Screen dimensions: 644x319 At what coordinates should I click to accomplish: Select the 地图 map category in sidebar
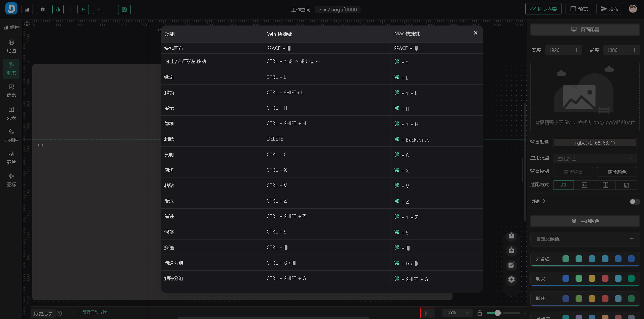pos(11,46)
